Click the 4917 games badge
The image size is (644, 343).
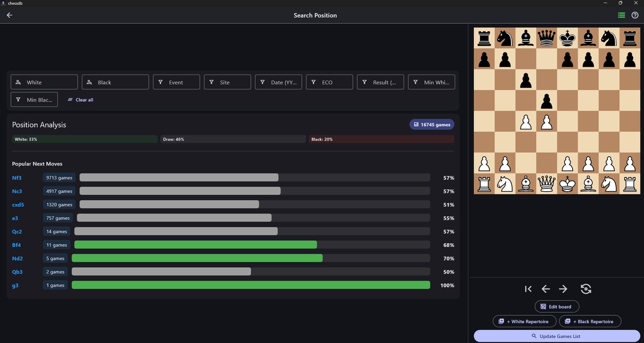(59, 191)
